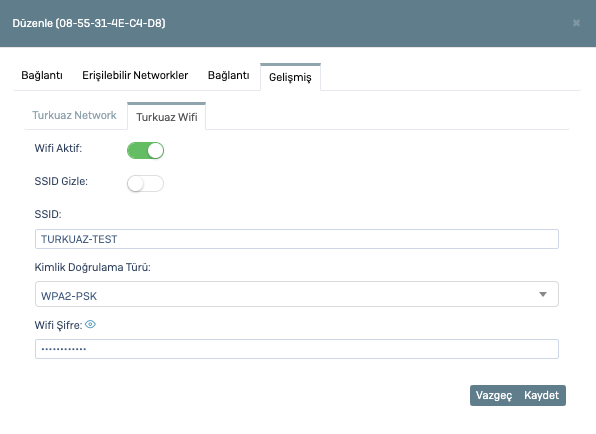Select the WPA2-PSK combo box
This screenshot has width=596, height=434.
[x=297, y=294]
